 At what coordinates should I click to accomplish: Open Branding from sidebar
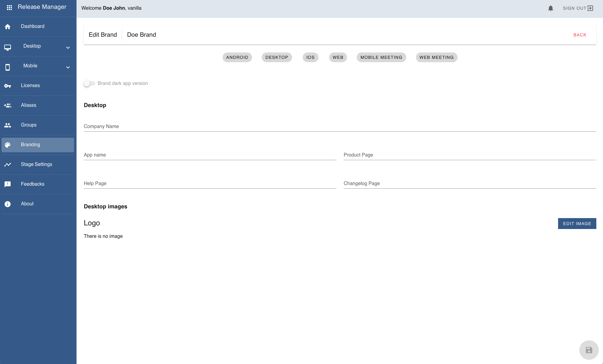click(38, 145)
